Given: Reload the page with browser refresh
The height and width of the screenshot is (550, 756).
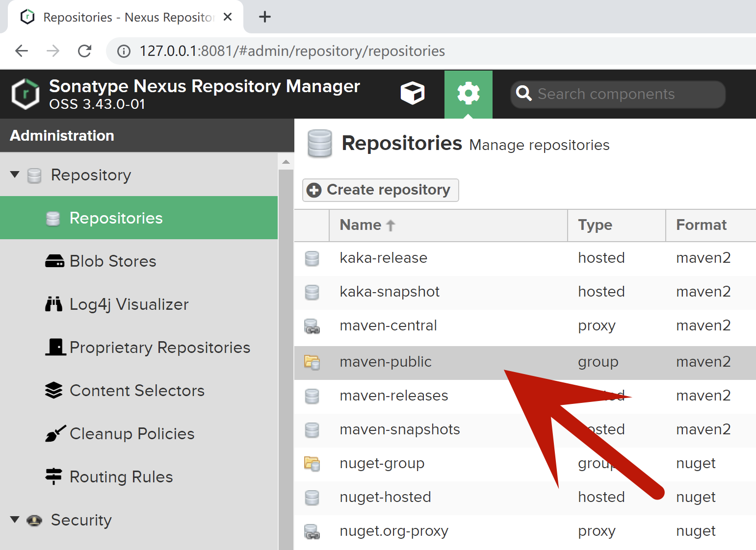Looking at the screenshot, I should pyautogui.click(x=85, y=51).
